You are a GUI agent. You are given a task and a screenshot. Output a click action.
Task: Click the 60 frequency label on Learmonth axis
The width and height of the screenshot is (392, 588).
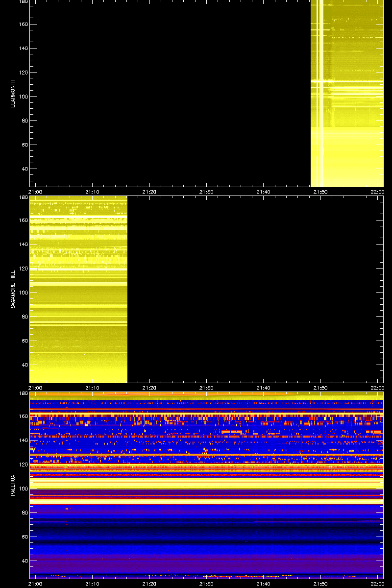pyautogui.click(x=24, y=145)
